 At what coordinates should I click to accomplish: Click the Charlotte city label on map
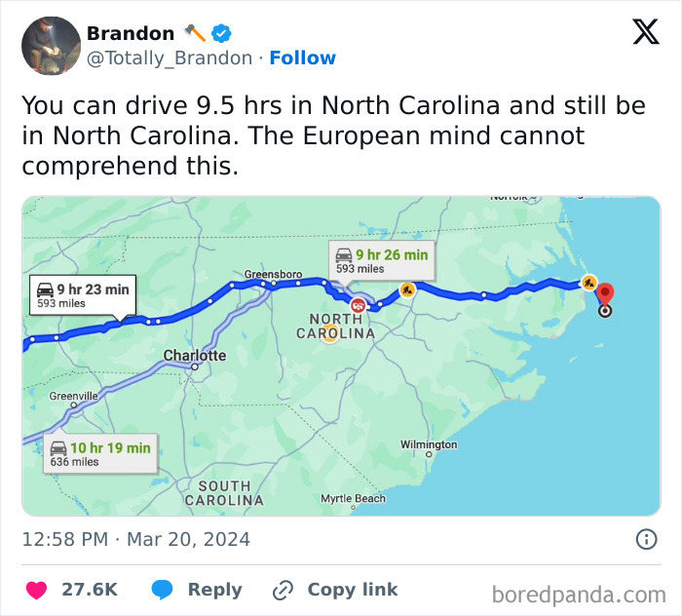pos(194,356)
